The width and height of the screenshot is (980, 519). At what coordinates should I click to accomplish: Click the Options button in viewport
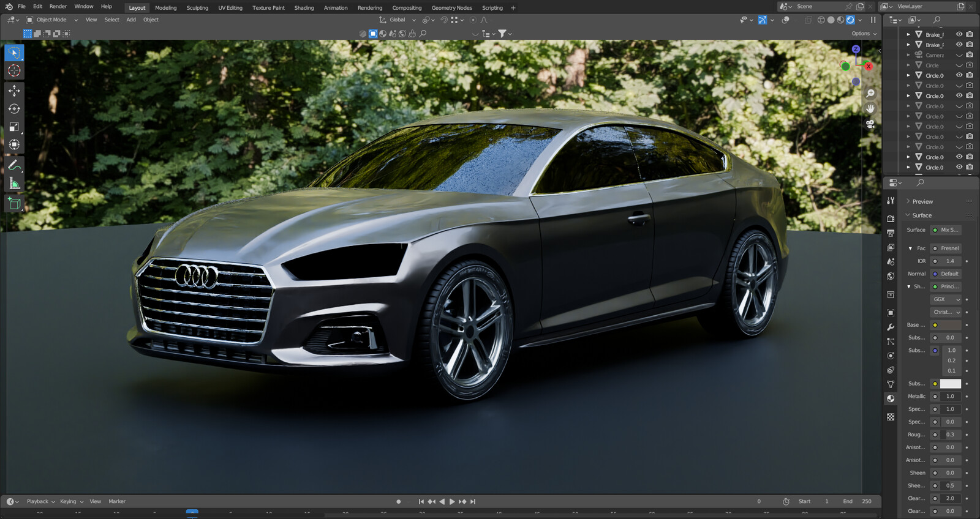point(864,34)
